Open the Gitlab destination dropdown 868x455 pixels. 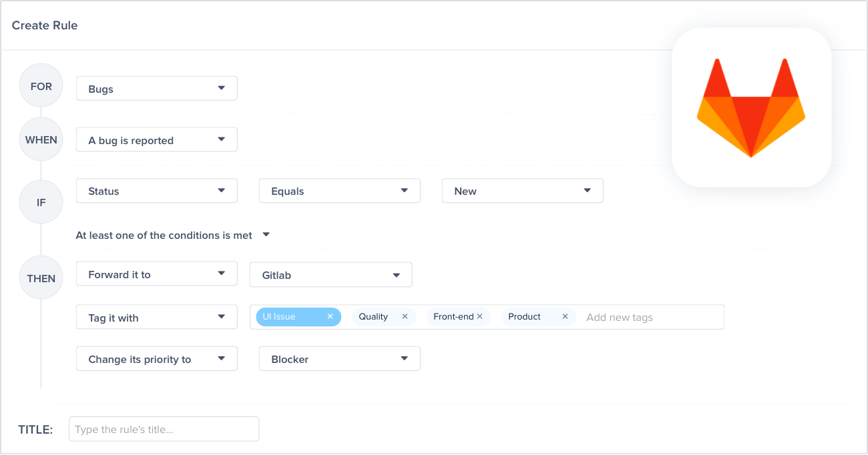pos(331,275)
